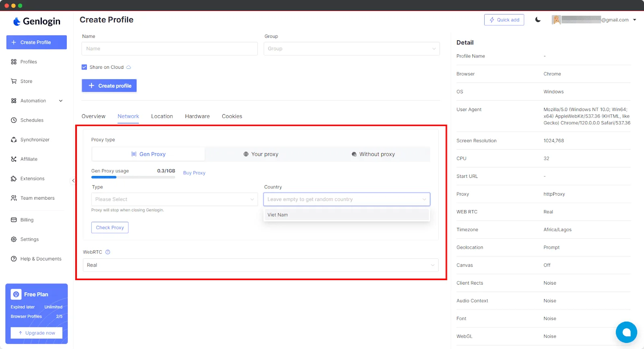The height and width of the screenshot is (349, 644).
Task: Click the Quick add button
Action: point(504,20)
